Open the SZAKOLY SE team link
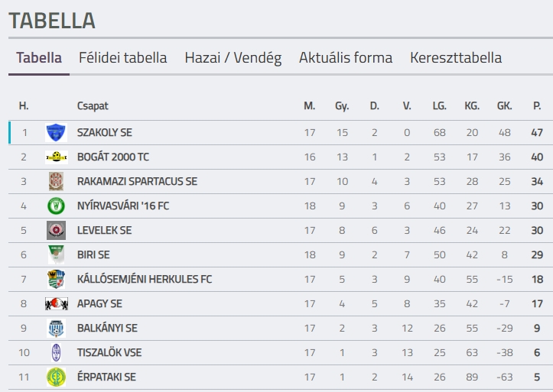The width and height of the screenshot is (553, 392). [x=105, y=132]
